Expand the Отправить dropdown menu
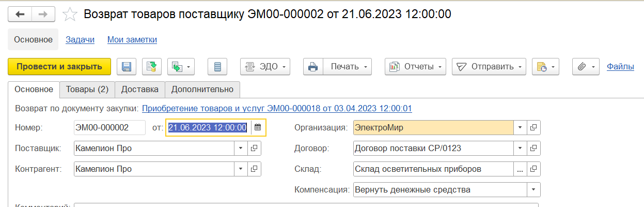The width and height of the screenshot is (644, 207). click(x=489, y=66)
